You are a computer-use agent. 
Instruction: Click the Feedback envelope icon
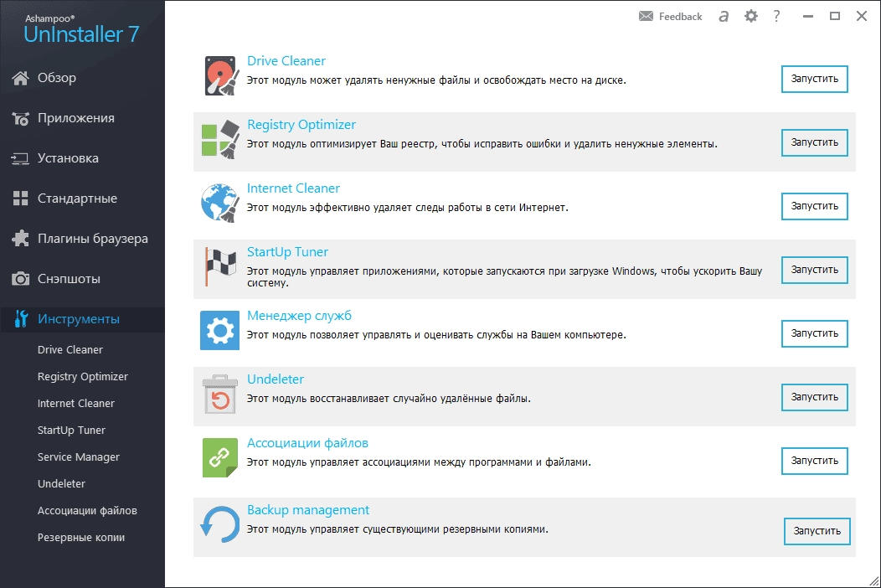647,16
